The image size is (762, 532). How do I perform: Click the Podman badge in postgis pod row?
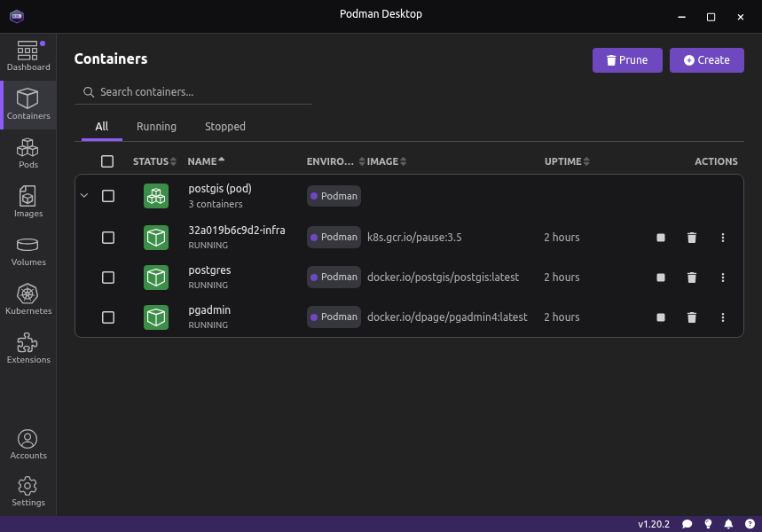334,196
